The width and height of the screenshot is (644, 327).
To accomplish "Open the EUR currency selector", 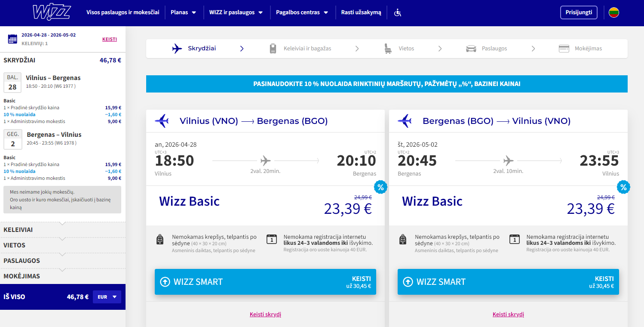I will coord(107,297).
